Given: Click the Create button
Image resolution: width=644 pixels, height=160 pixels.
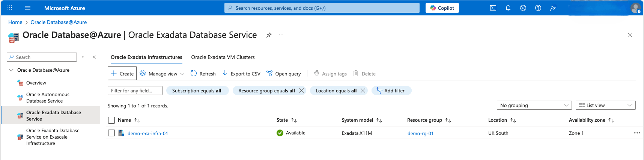Looking at the screenshot, I should [x=122, y=74].
